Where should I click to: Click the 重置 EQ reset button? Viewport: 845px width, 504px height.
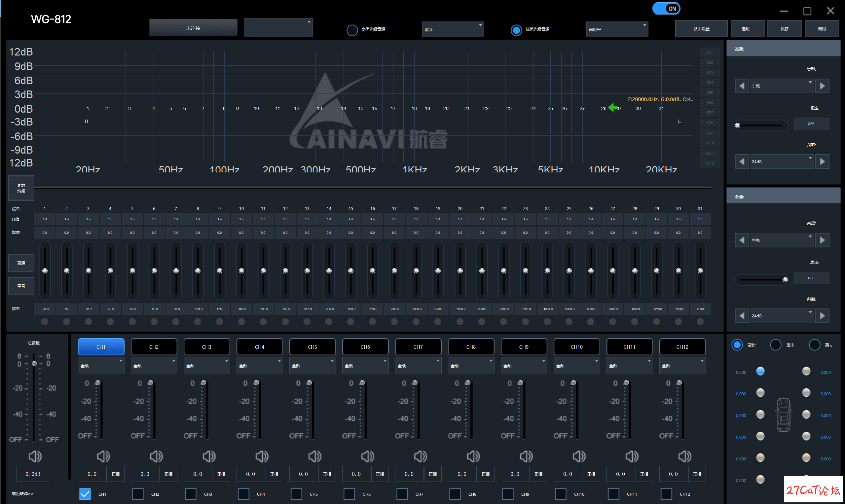pos(21,286)
